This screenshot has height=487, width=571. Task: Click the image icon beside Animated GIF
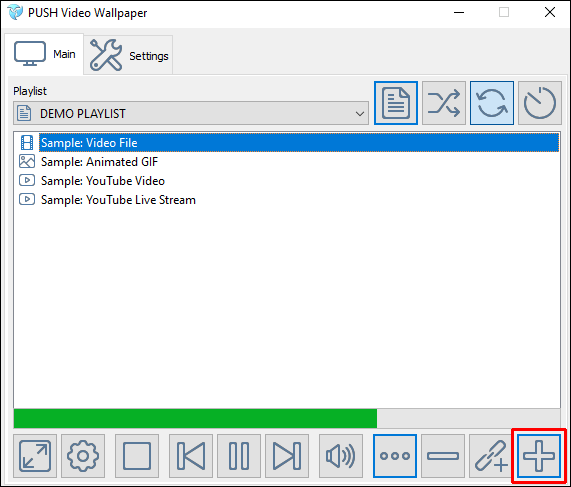(27, 161)
